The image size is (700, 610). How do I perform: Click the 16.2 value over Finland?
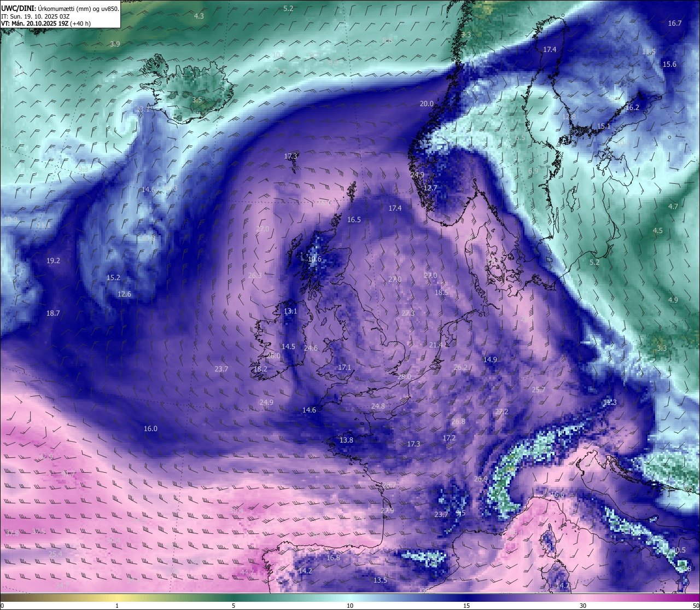click(632, 108)
